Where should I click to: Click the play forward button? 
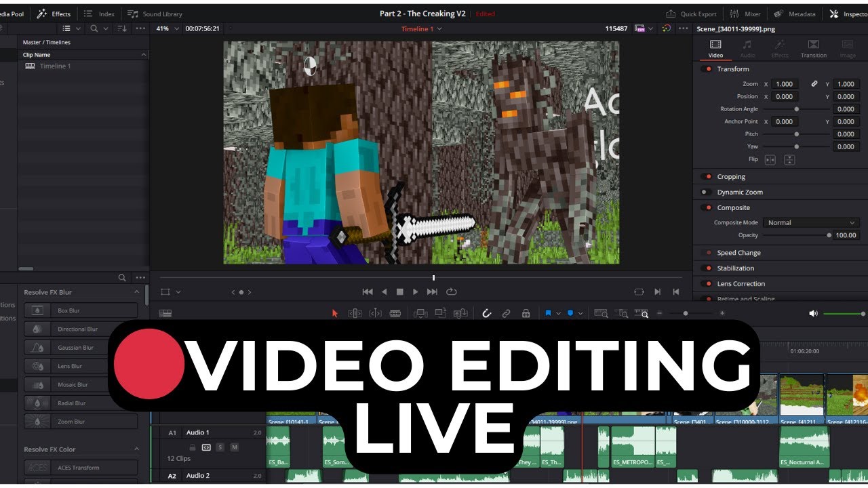(416, 292)
